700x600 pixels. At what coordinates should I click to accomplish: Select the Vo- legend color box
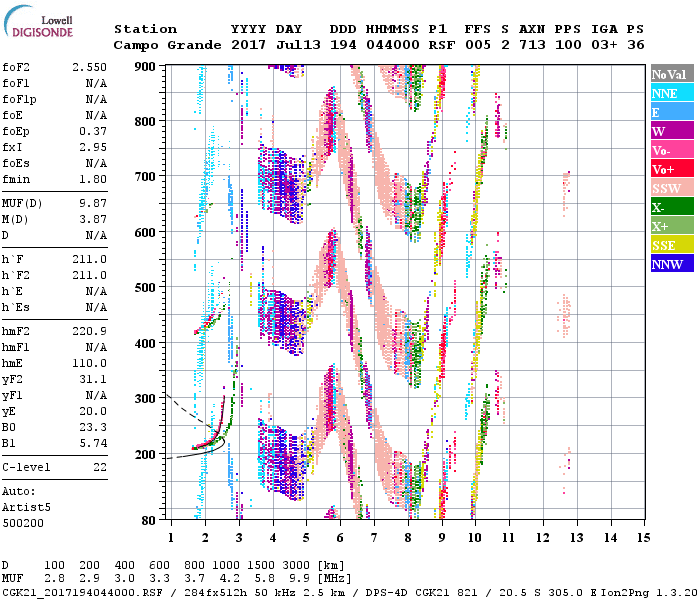point(672,151)
